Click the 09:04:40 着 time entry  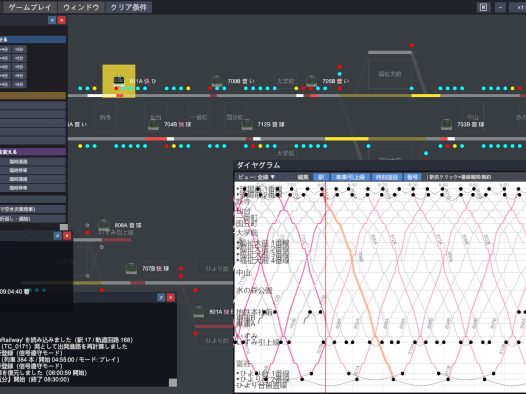click(x=15, y=292)
